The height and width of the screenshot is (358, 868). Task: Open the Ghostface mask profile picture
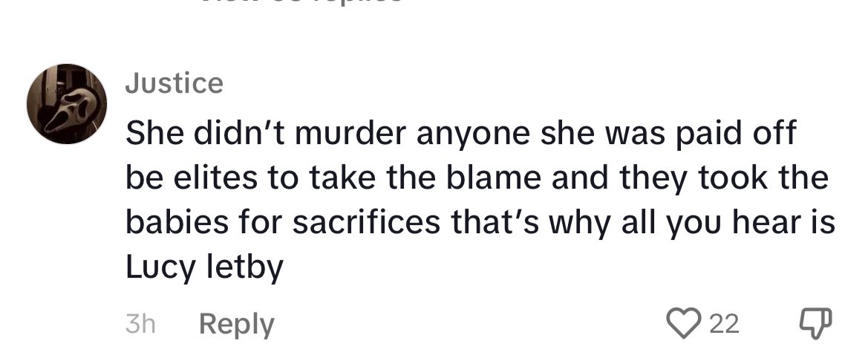point(67,104)
